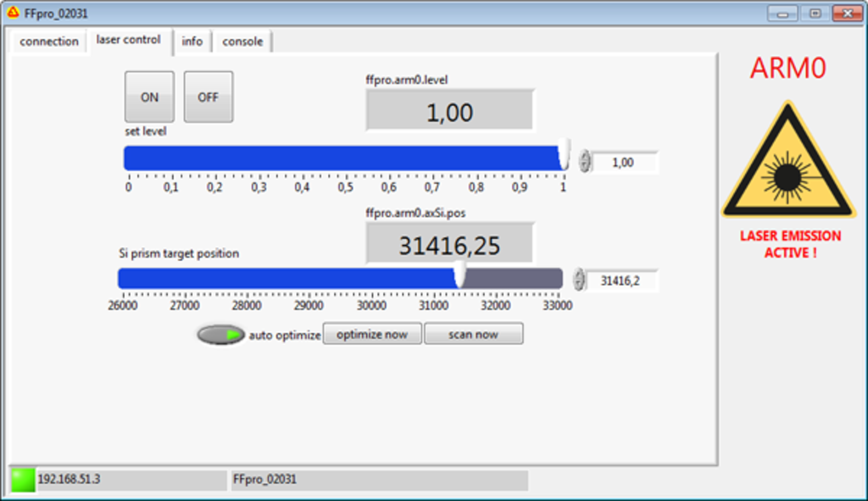Image resolution: width=868 pixels, height=501 pixels.
Task: Click the Si prism position slider handle
Action: pos(459,275)
